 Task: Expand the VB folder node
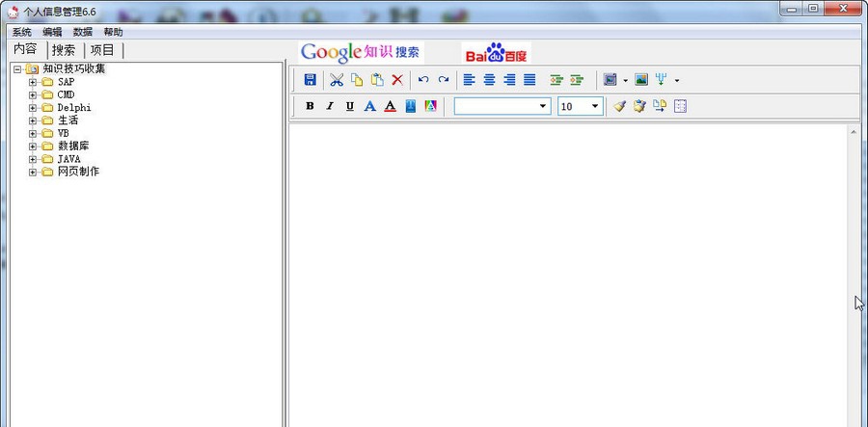[x=33, y=133]
